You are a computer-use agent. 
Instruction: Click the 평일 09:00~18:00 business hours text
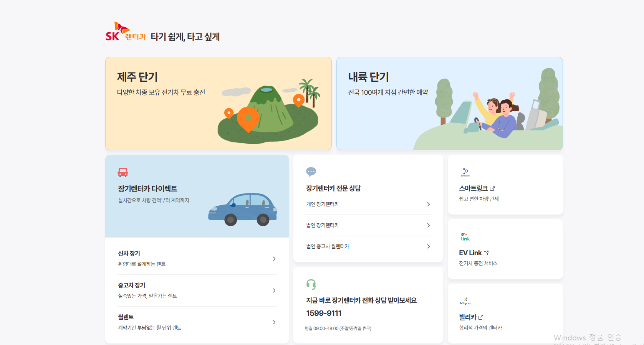point(338,328)
